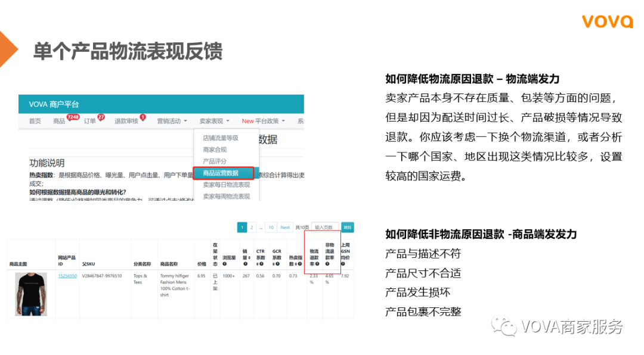644x355 pixels.
Task: Click the help icon beside 上周GSN均价
Action: pyautogui.click(x=344, y=263)
